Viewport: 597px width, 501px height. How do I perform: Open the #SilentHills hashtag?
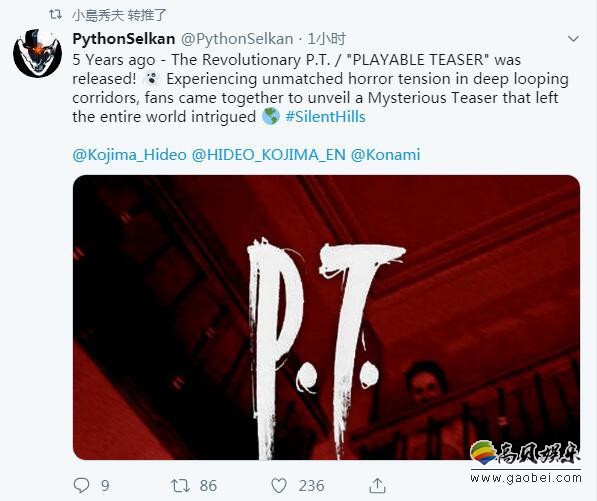325,116
